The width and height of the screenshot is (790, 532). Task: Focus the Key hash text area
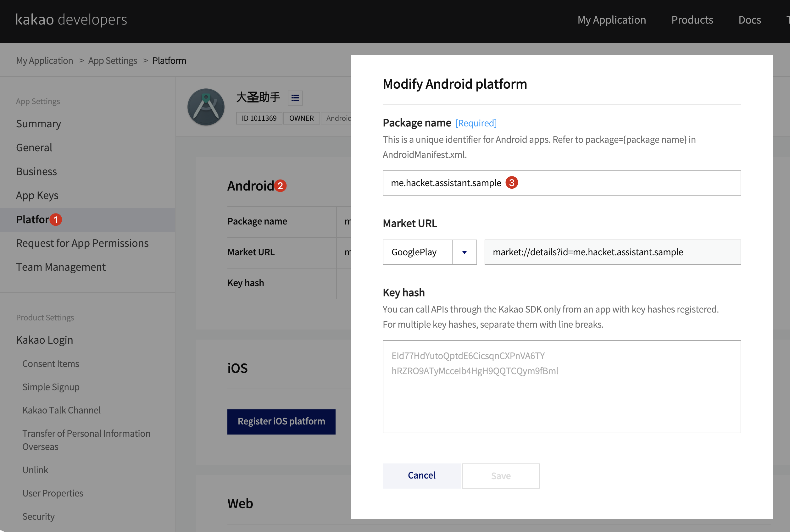click(562, 386)
